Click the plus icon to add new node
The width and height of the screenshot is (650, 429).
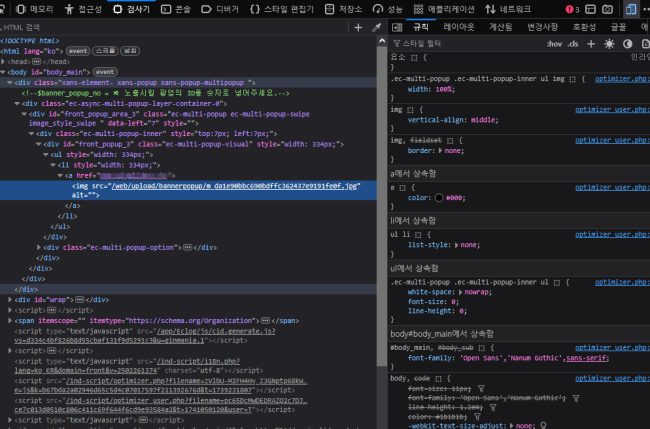[358, 27]
